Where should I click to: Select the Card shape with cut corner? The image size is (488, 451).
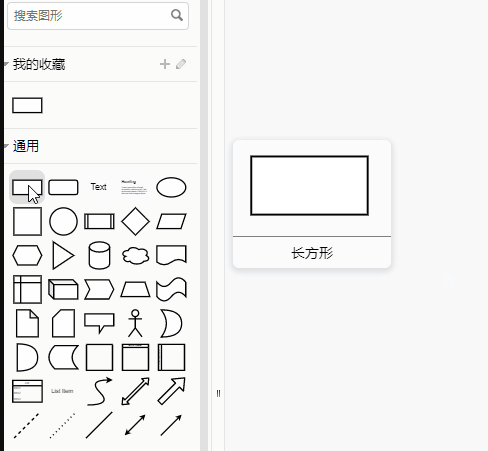[63, 323]
